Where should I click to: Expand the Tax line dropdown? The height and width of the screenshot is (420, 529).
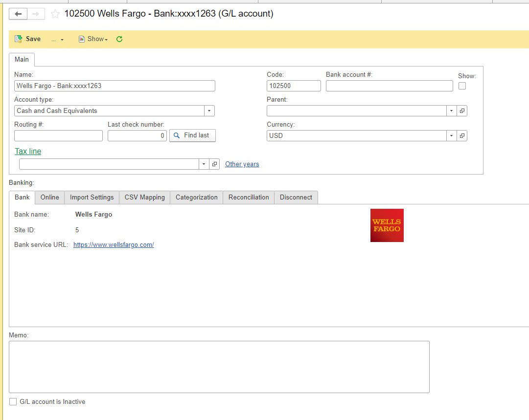(x=204, y=164)
